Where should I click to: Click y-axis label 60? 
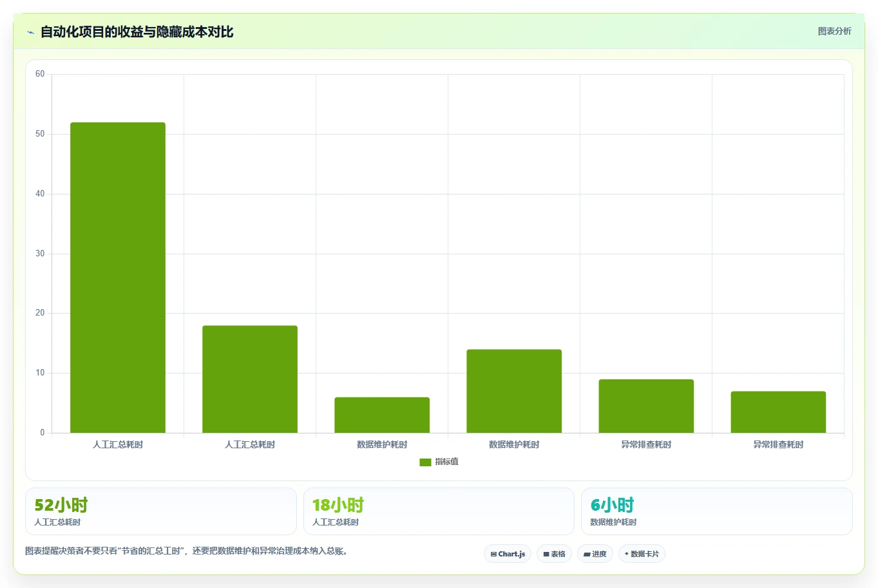[x=40, y=74]
